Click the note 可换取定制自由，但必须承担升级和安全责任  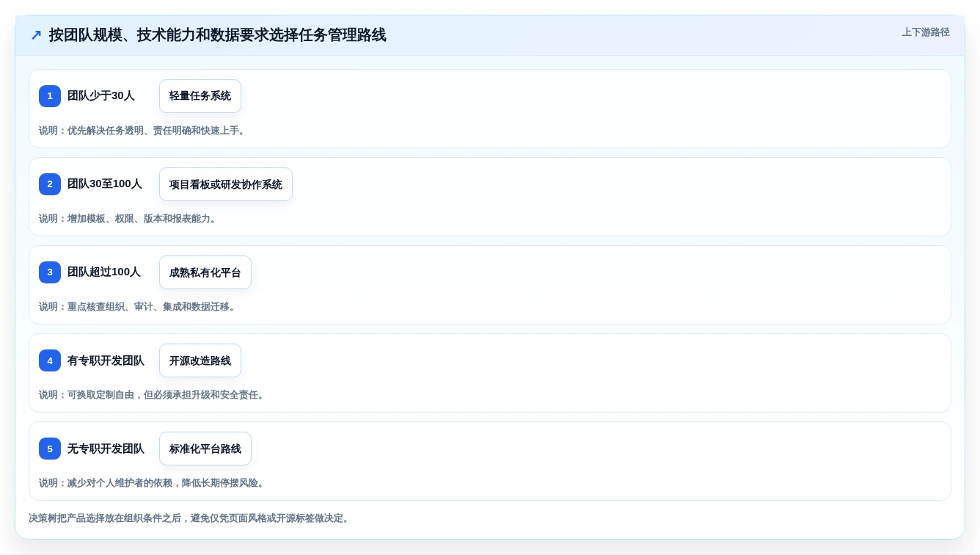[x=153, y=395]
